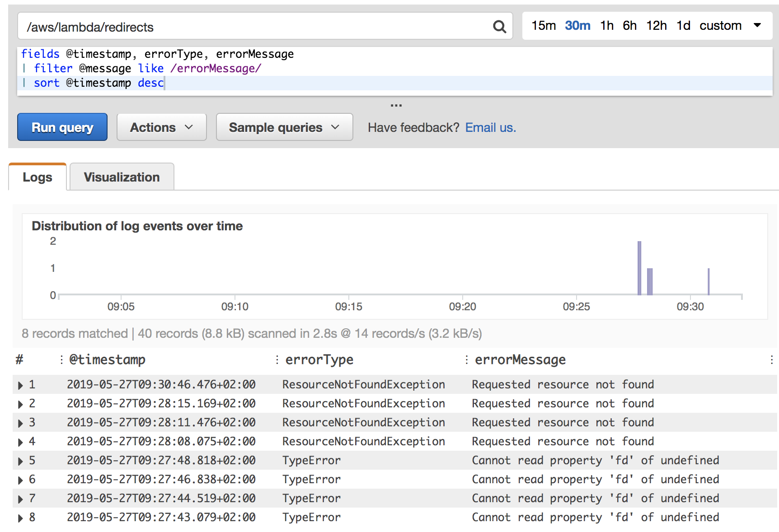The height and width of the screenshot is (532, 779).
Task: Select the 1d time range
Action: coord(683,25)
